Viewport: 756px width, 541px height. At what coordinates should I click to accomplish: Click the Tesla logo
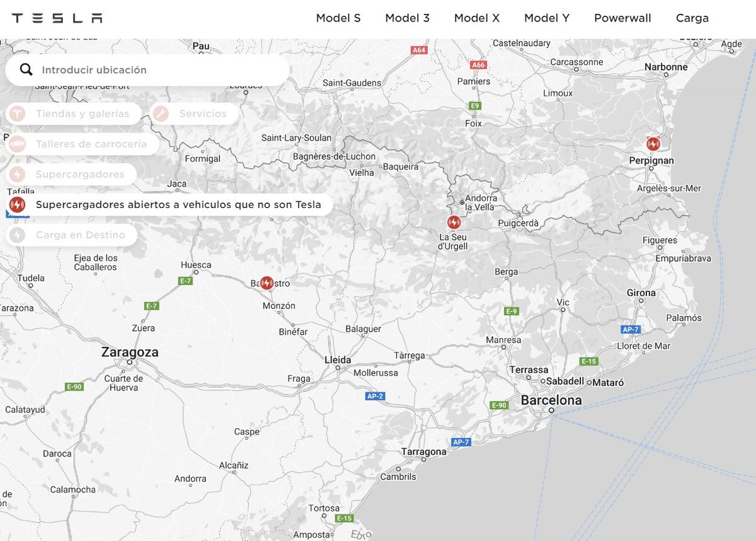click(x=57, y=18)
